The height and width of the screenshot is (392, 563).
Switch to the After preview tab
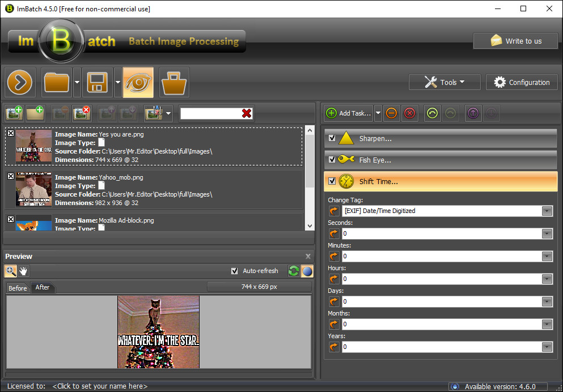(43, 287)
